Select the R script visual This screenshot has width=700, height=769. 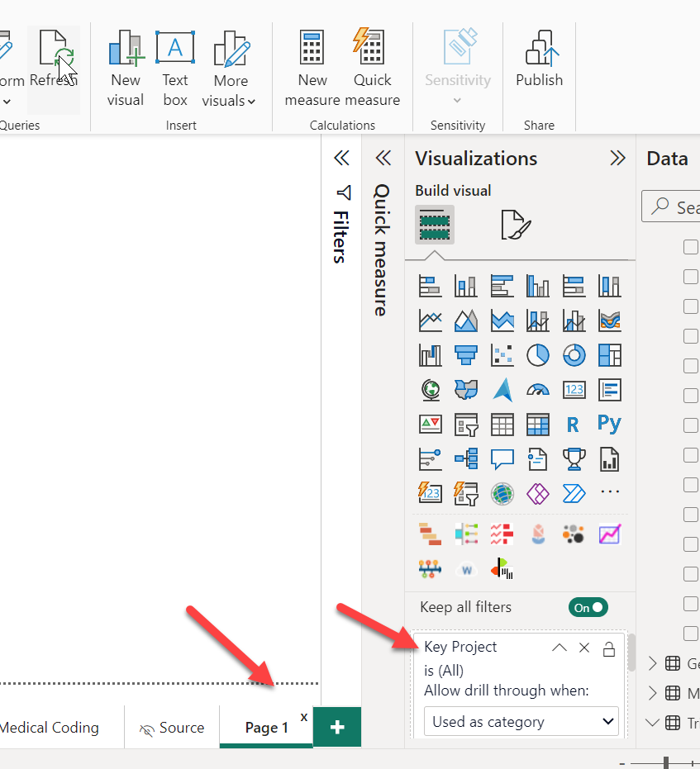573,425
